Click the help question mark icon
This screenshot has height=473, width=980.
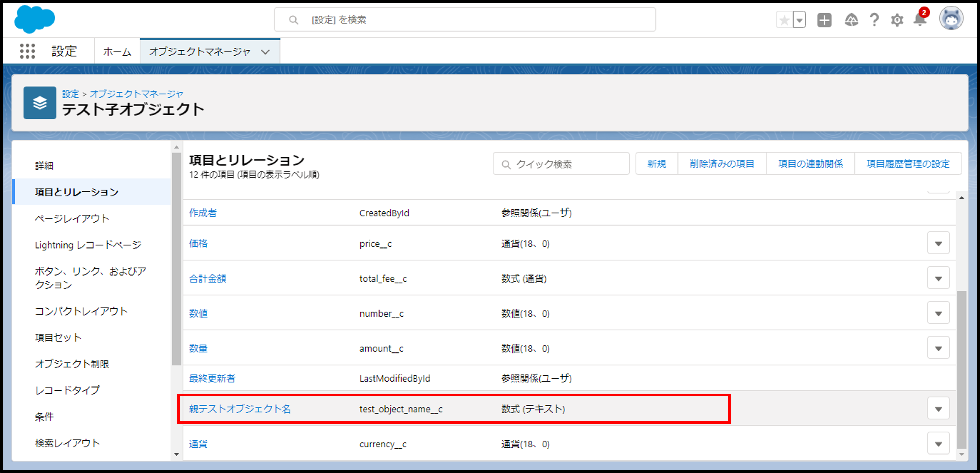(874, 20)
